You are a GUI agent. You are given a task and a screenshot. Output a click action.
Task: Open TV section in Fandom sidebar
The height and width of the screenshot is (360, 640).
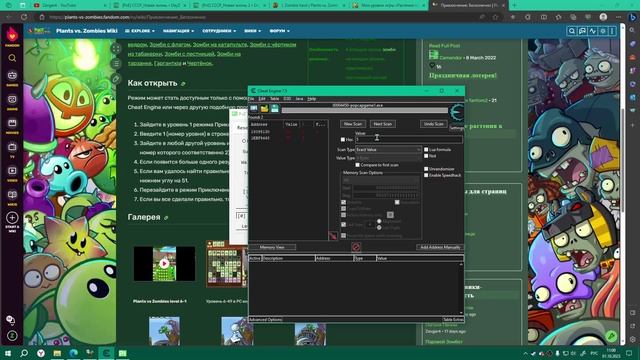pos(12,149)
